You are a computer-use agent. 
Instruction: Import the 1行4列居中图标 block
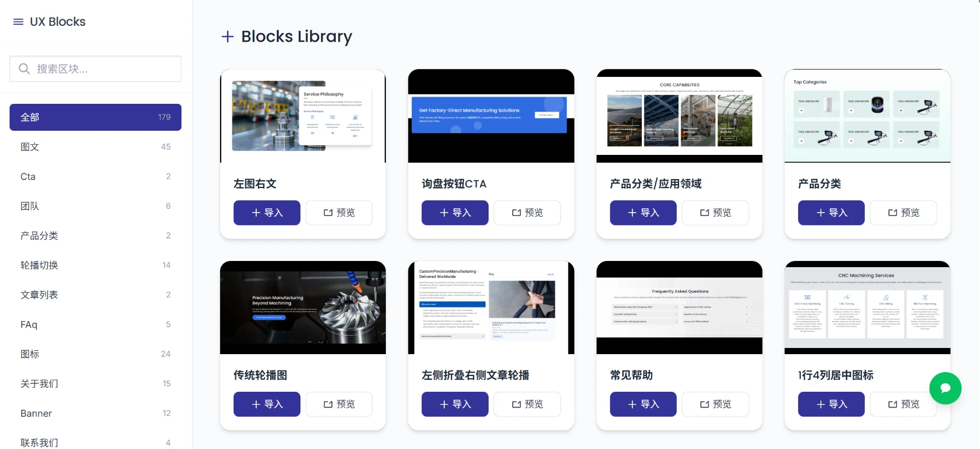tap(831, 404)
